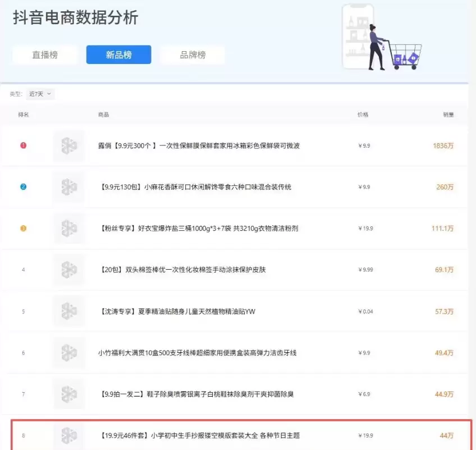Open thumbnail of 夏季精油贴 product
The height and width of the screenshot is (450, 476).
(69, 311)
